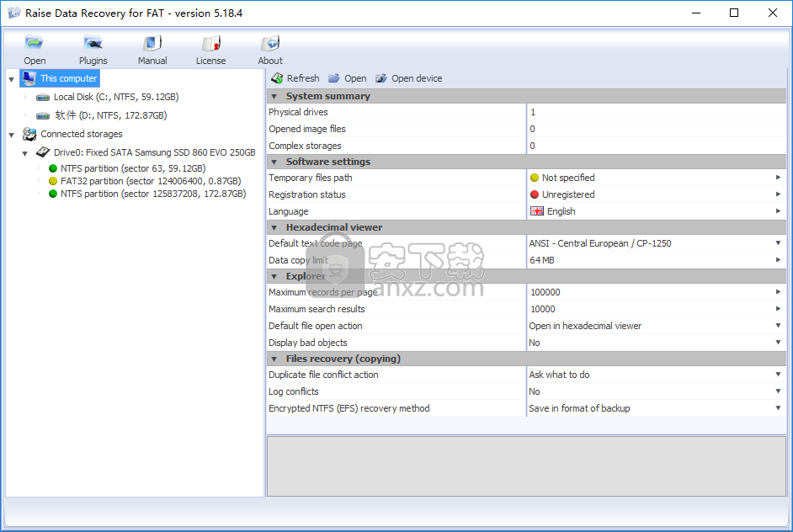Collapse the Explorer section
793x532 pixels.
pyautogui.click(x=274, y=277)
